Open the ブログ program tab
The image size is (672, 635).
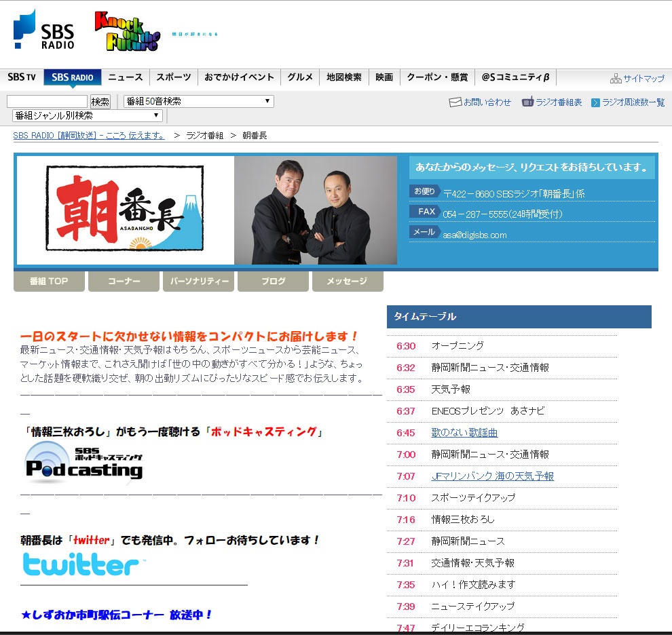point(274,282)
